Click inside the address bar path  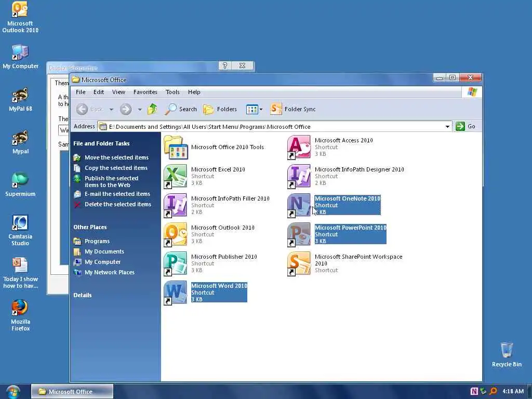[x=209, y=127]
